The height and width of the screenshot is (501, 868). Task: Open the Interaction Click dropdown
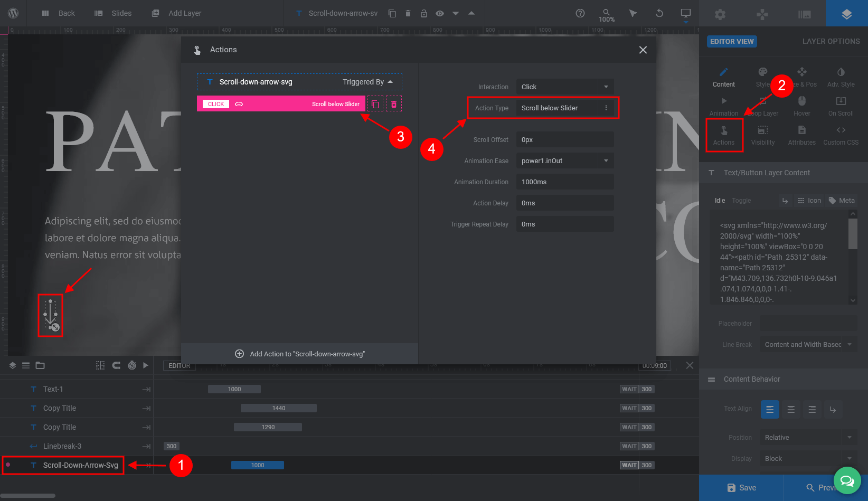pos(565,87)
